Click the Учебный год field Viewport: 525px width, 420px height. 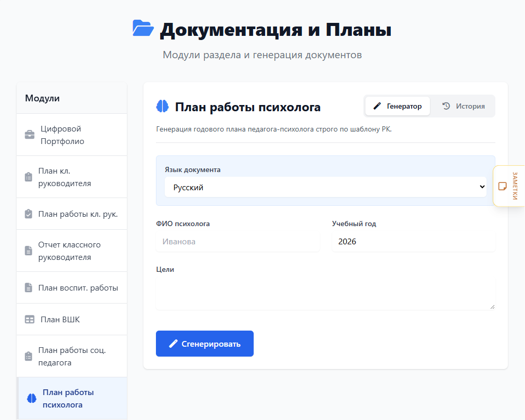click(x=414, y=242)
